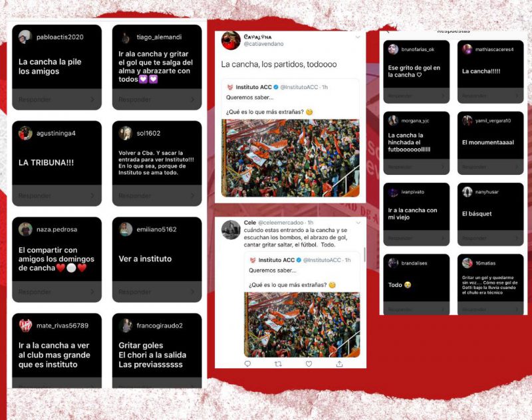Open the dropdown arrow on Cele's tweet

point(358,223)
